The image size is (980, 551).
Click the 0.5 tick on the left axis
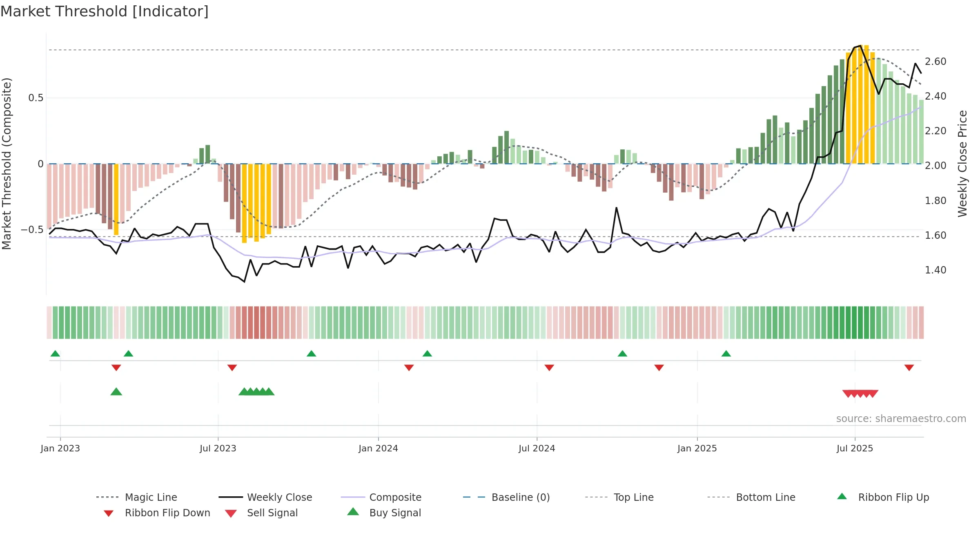click(x=36, y=98)
